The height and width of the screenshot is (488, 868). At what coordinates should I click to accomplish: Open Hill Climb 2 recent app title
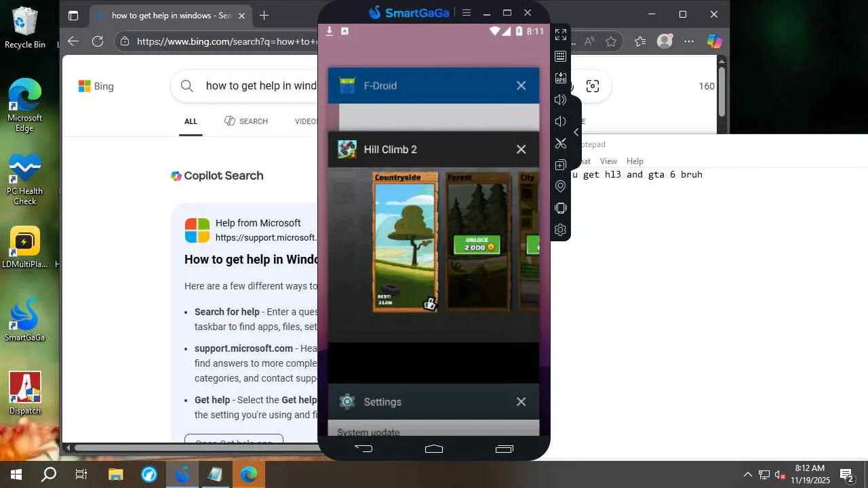[390, 149]
